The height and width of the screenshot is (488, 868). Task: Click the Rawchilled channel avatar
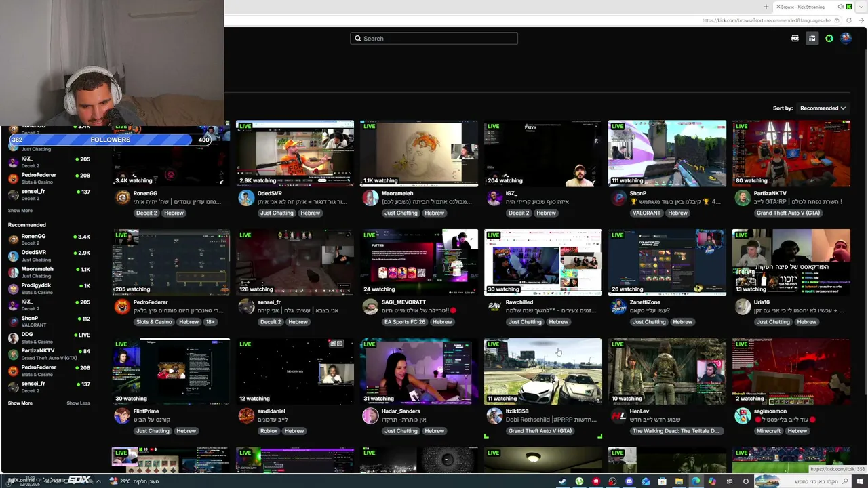pos(494,306)
